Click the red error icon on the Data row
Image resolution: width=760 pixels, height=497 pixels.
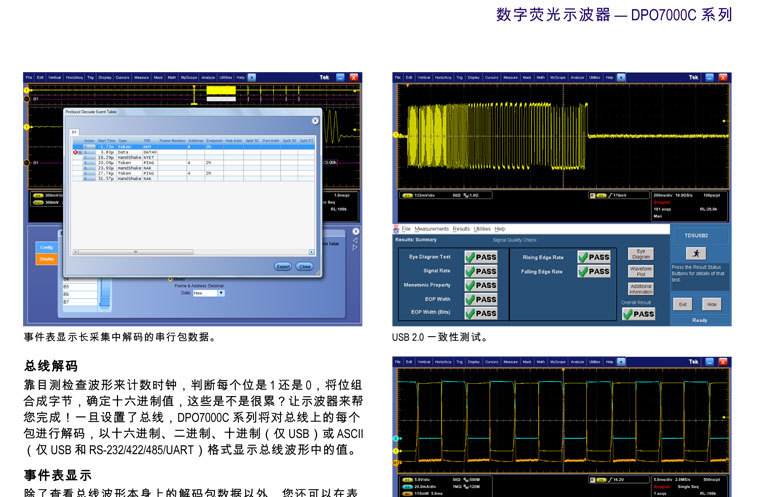click(75, 152)
